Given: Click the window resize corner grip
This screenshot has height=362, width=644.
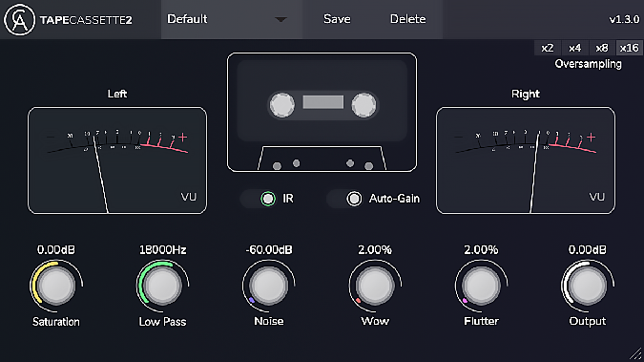Looking at the screenshot, I should 635,353.
